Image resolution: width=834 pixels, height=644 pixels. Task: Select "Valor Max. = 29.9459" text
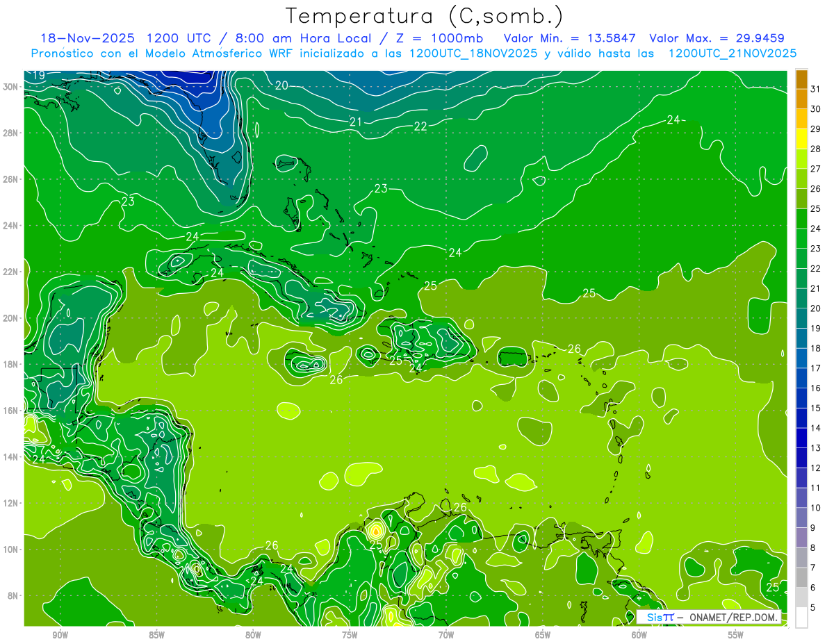[x=717, y=38]
